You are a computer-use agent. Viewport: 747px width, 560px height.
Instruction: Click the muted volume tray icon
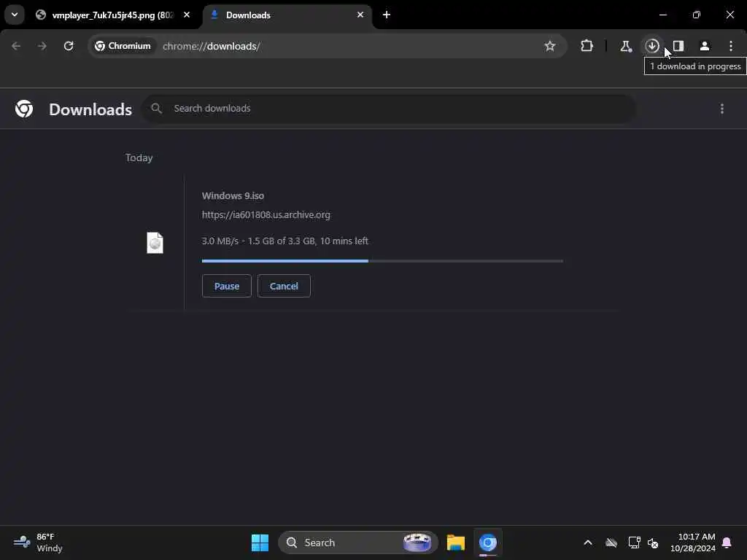(x=653, y=542)
